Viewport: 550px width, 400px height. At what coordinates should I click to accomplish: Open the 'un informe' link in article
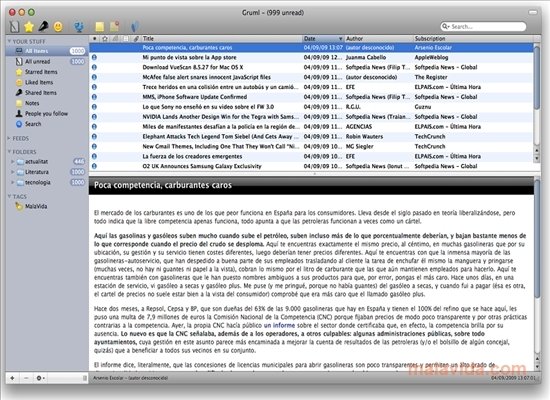[279, 325]
